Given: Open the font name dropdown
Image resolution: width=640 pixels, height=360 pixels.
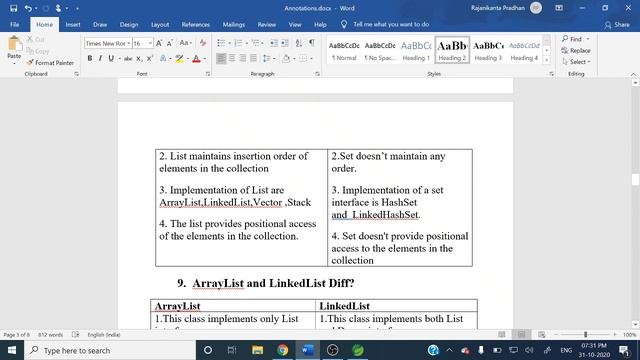Looking at the screenshot, I should coord(129,43).
